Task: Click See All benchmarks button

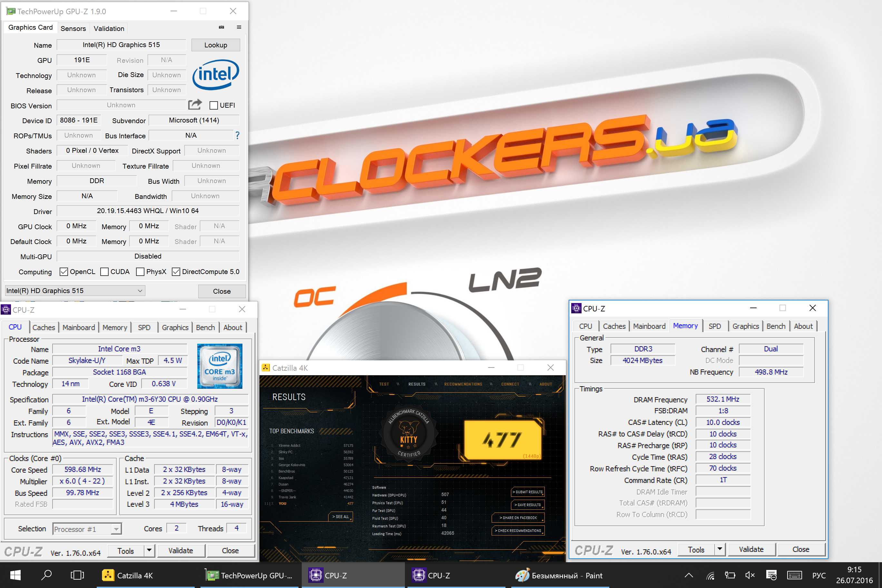Action: pos(340,516)
